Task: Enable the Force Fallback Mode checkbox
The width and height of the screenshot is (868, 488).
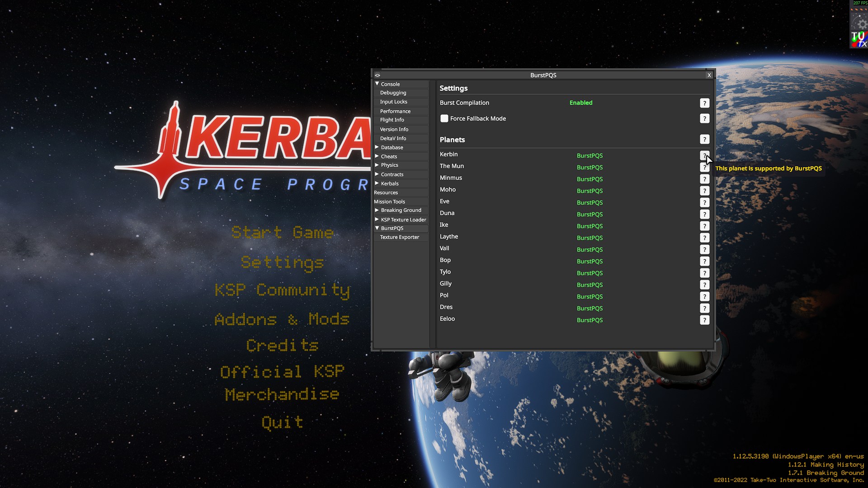Action: click(x=444, y=118)
